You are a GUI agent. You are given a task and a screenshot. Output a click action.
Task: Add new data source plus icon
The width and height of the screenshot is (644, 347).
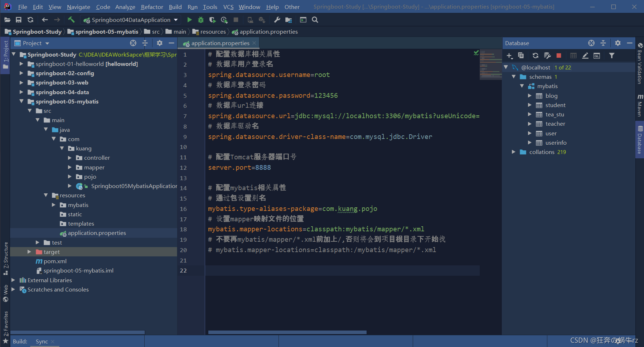510,56
